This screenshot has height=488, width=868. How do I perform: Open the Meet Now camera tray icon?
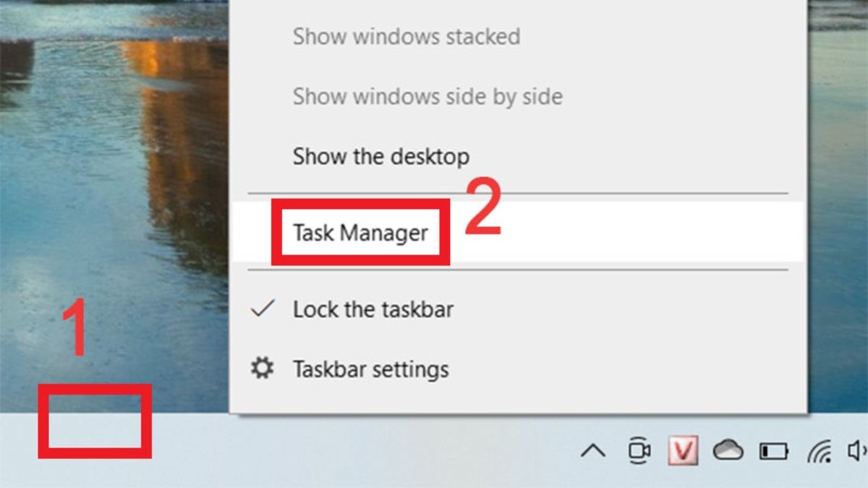tap(639, 450)
